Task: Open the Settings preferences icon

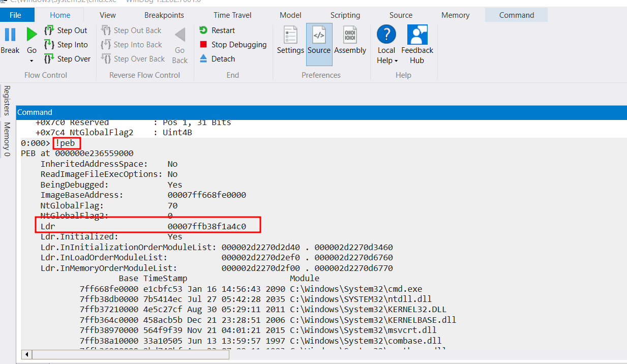Action: coord(290,41)
